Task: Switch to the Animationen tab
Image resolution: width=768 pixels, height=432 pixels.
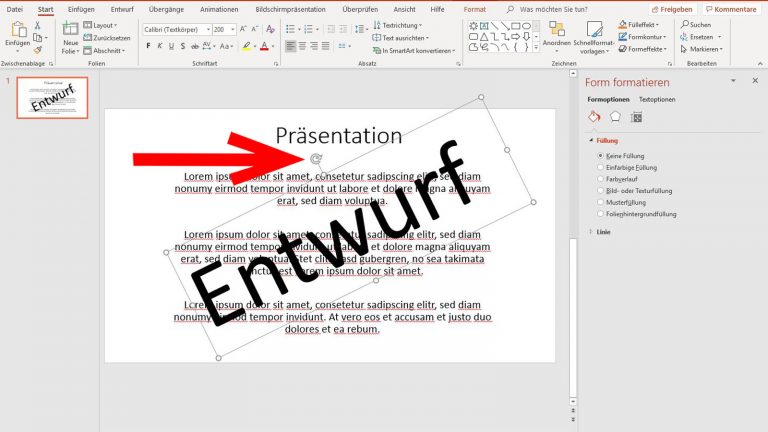Action: [219, 9]
